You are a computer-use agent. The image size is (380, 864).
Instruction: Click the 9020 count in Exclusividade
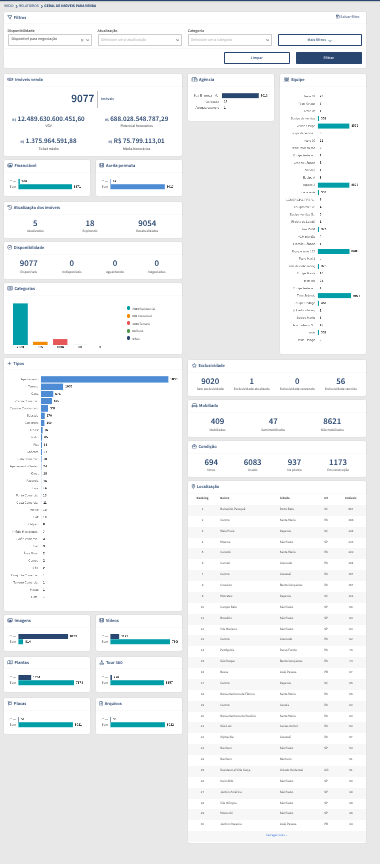pos(210,381)
